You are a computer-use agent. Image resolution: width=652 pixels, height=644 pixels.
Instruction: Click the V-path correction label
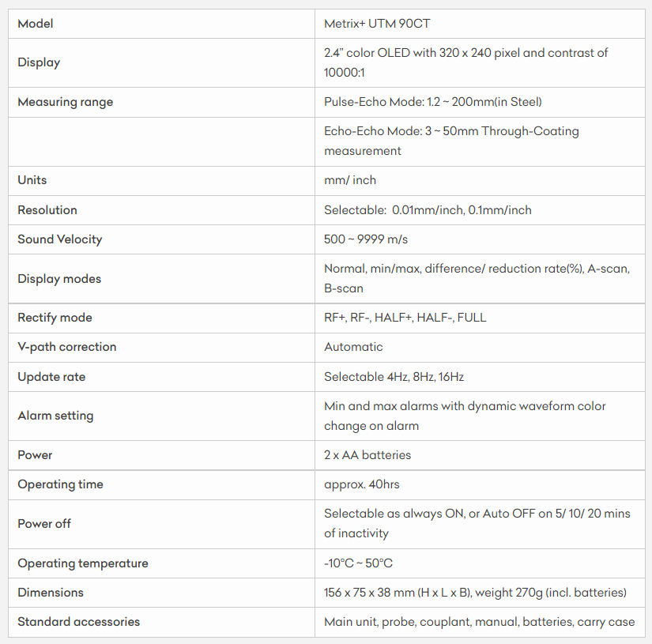tap(67, 347)
